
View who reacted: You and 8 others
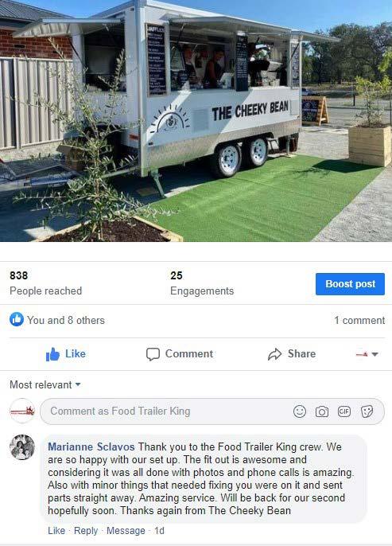click(x=66, y=320)
